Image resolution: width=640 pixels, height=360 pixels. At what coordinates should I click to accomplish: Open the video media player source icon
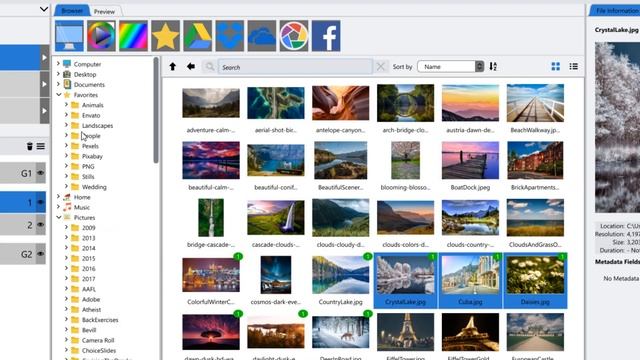[x=101, y=36]
